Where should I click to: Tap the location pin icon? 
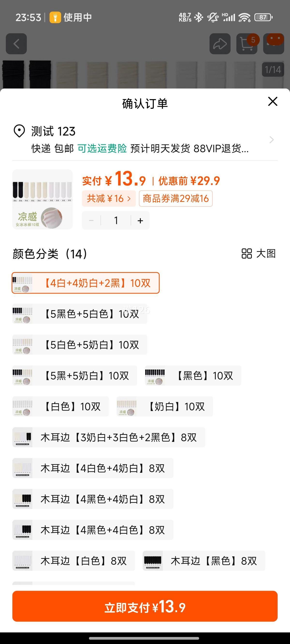point(19,131)
